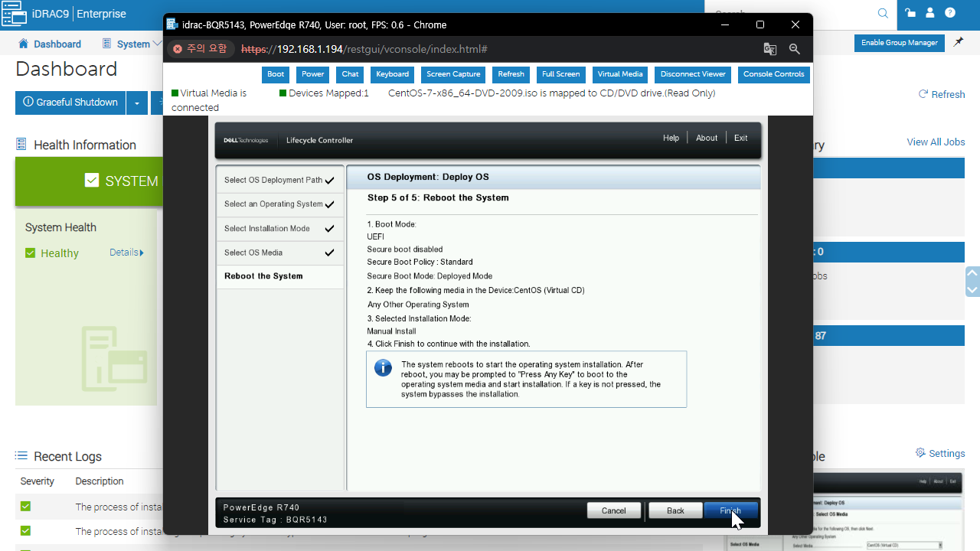Click the Recent Logs list icon
Screen dimensions: 980x551
(x=21, y=456)
